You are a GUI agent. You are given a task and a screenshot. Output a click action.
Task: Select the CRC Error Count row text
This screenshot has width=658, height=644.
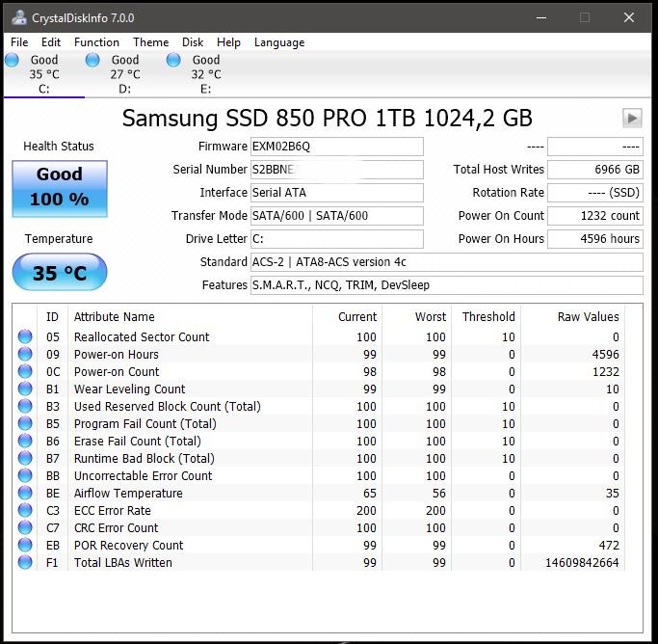click(116, 527)
